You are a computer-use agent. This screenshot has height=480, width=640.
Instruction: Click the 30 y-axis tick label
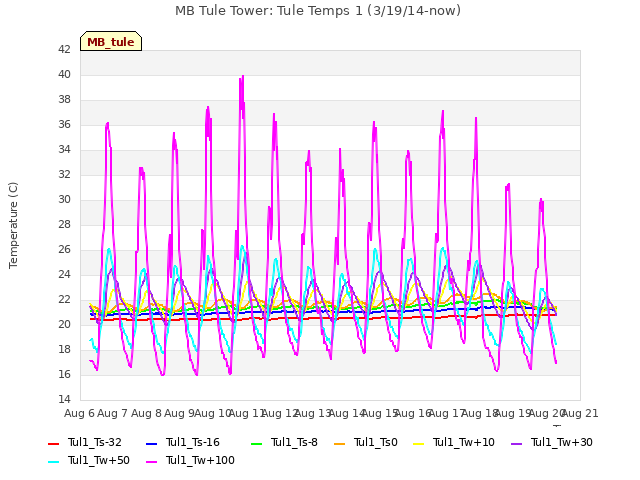(x=64, y=199)
